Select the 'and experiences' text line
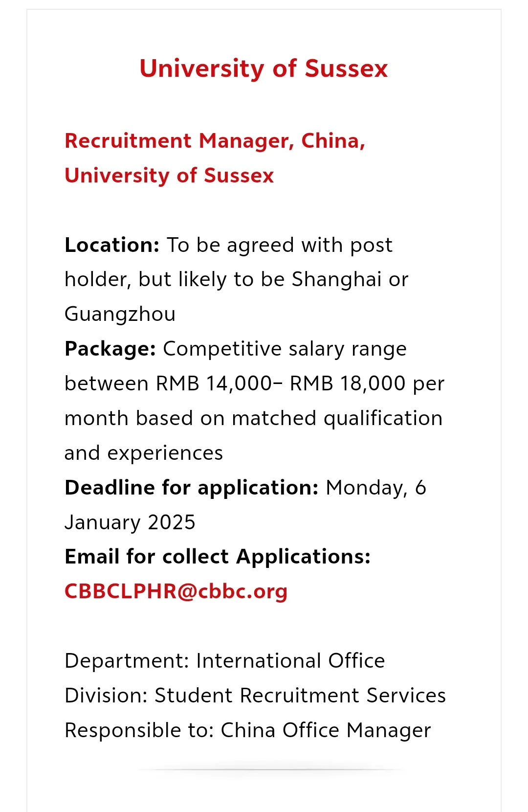 [144, 453]
